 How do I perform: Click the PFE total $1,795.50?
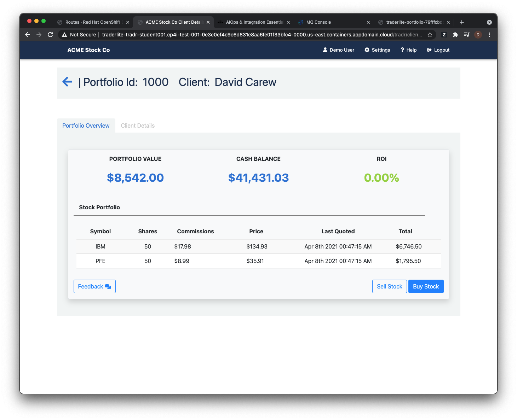coord(408,261)
